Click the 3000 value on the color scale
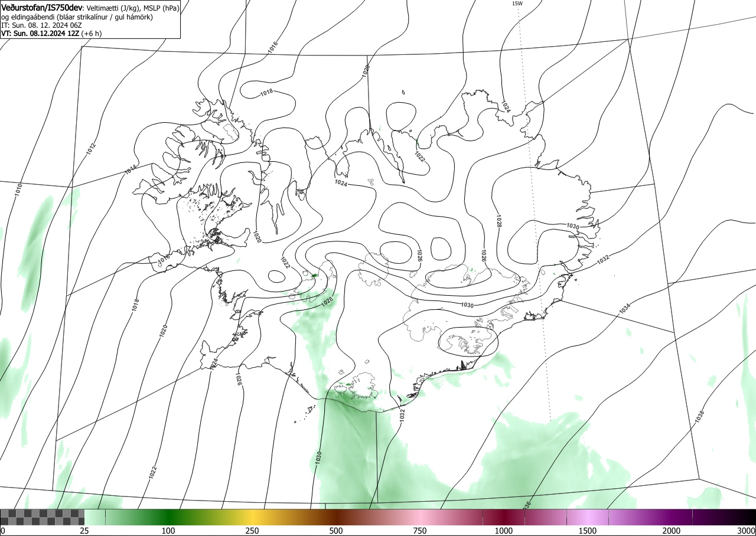This screenshot has width=756, height=536. coord(747,531)
